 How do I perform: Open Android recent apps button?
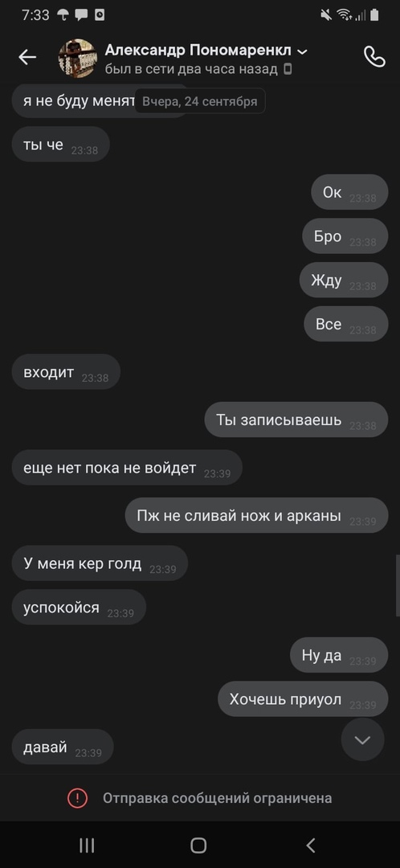pos(87,845)
